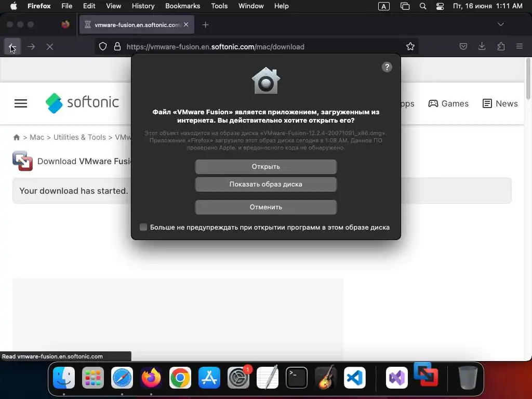532x399 pixels.
Task: Open the Trash from the Dock
Action: click(x=468, y=378)
